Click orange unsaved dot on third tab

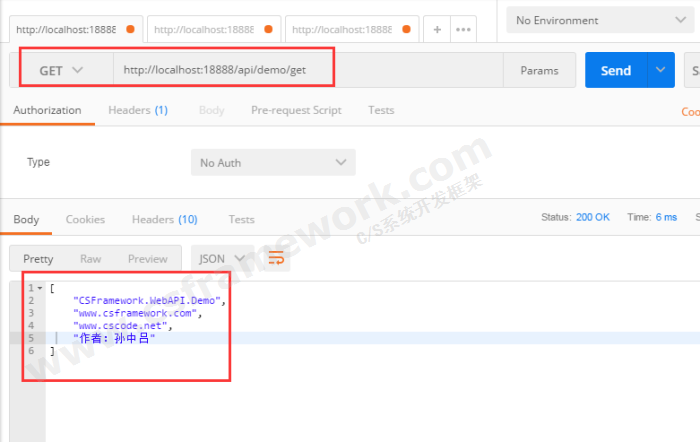click(x=407, y=29)
